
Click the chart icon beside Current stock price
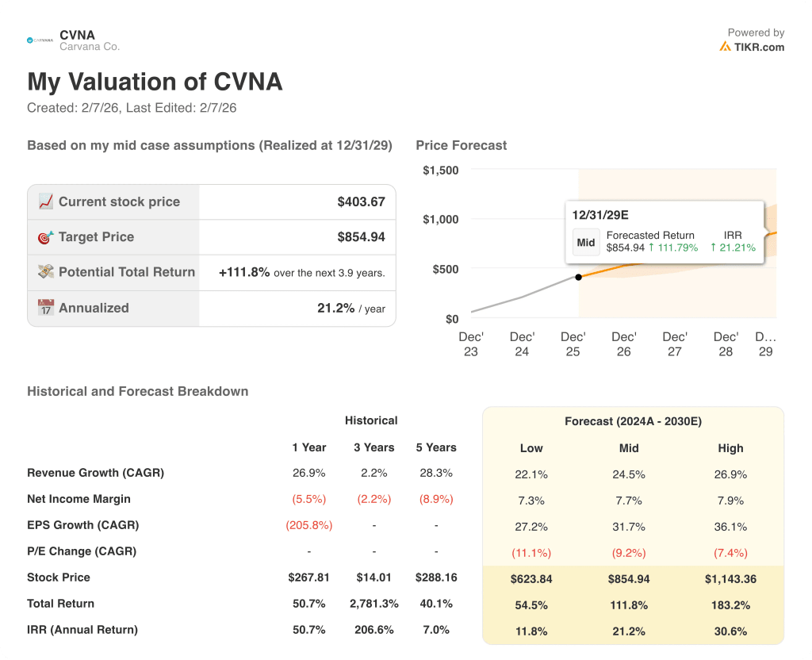click(x=47, y=201)
